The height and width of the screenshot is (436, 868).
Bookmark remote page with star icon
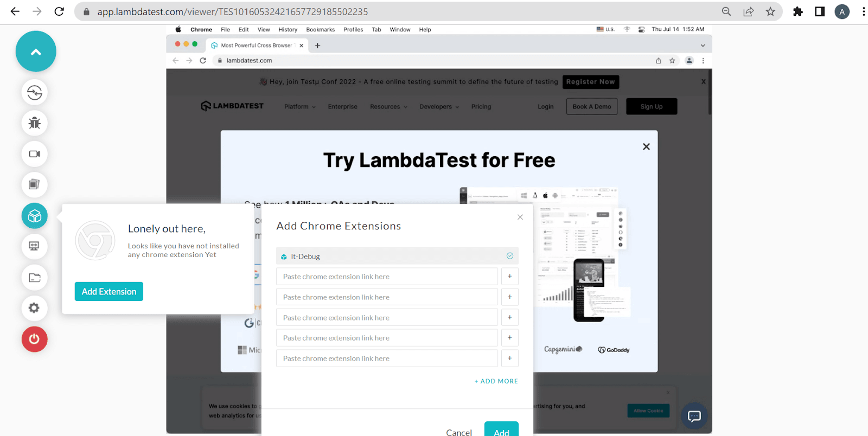672,61
